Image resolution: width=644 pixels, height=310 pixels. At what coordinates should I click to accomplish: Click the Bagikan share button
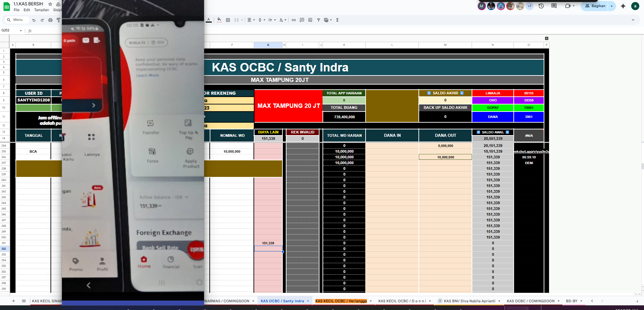pos(595,6)
